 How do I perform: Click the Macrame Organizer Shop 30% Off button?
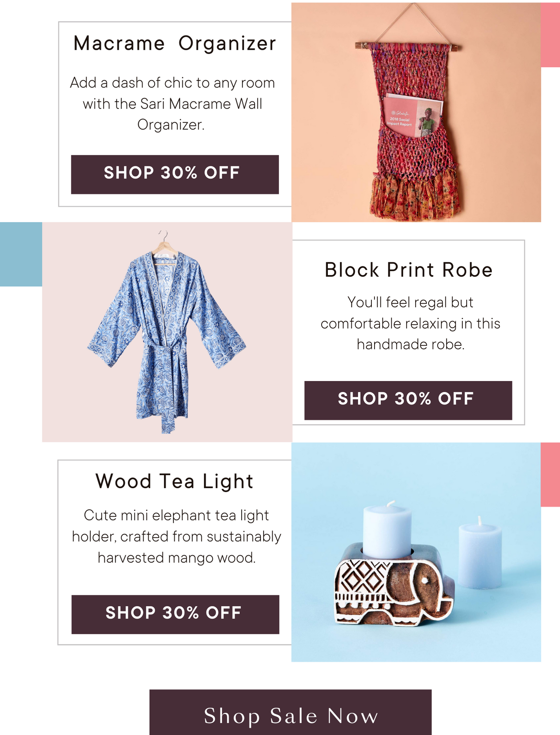coord(175,174)
